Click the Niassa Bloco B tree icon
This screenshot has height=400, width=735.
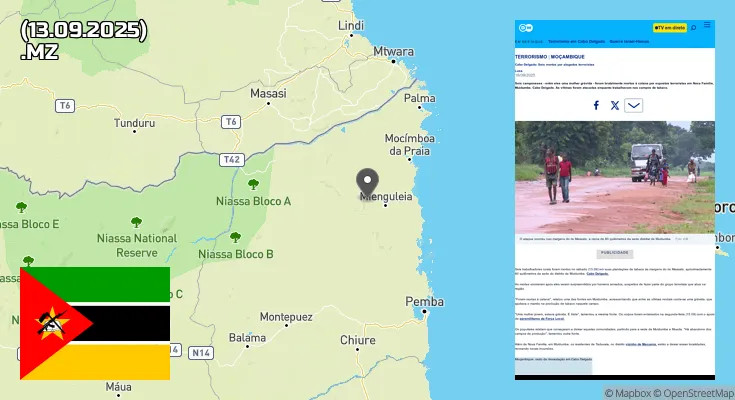[x=235, y=237]
